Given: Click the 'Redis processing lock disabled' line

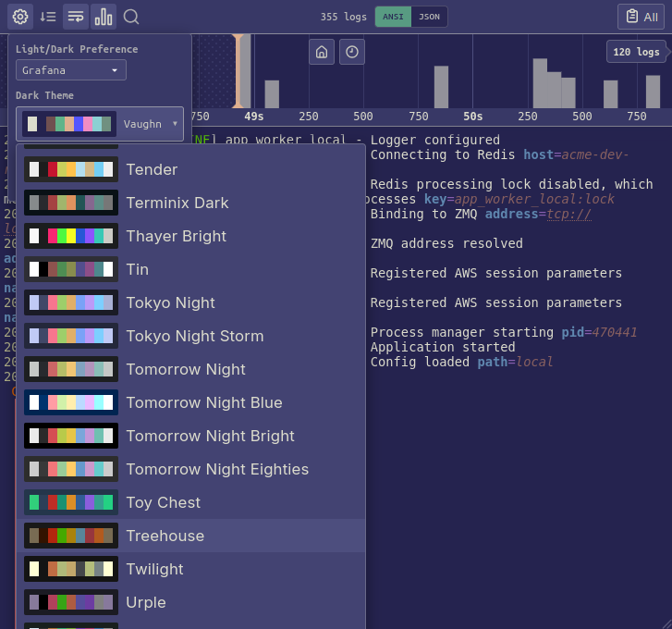Looking at the screenshot, I should [x=511, y=184].
